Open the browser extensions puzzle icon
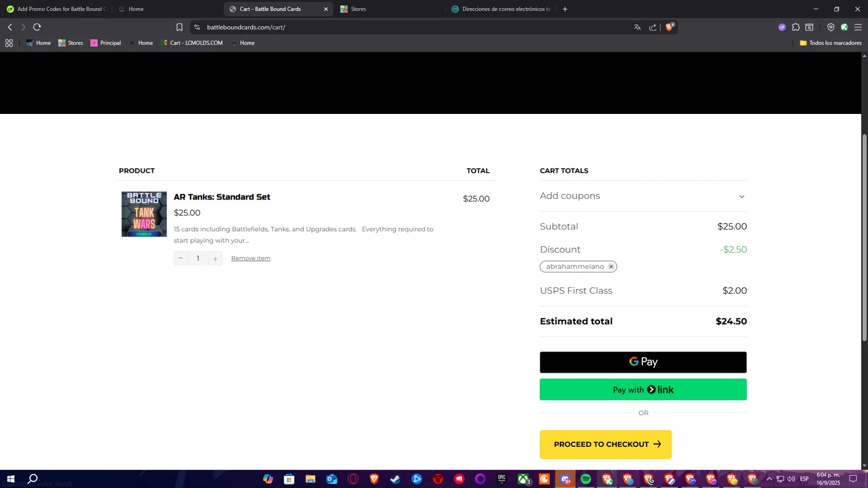This screenshot has width=868, height=488. 796,27
